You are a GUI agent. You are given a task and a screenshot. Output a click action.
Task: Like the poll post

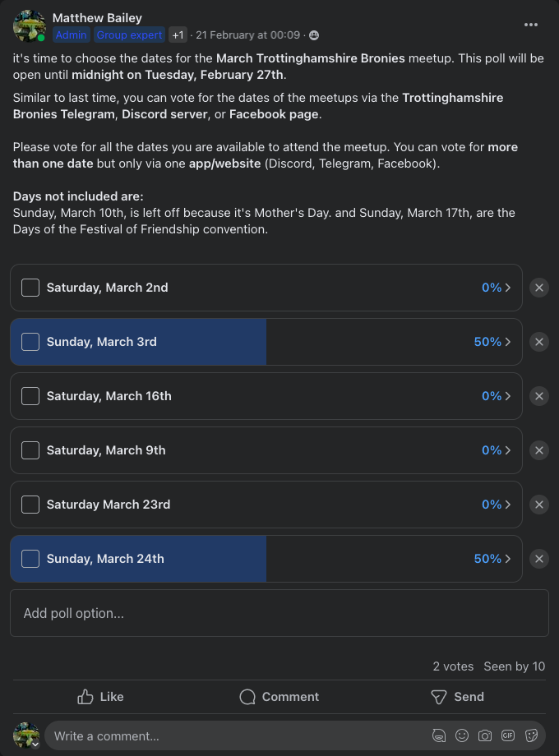(x=101, y=697)
